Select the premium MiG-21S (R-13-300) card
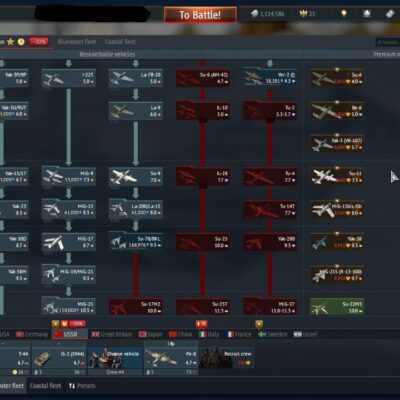400x400 pixels. pos(337,275)
